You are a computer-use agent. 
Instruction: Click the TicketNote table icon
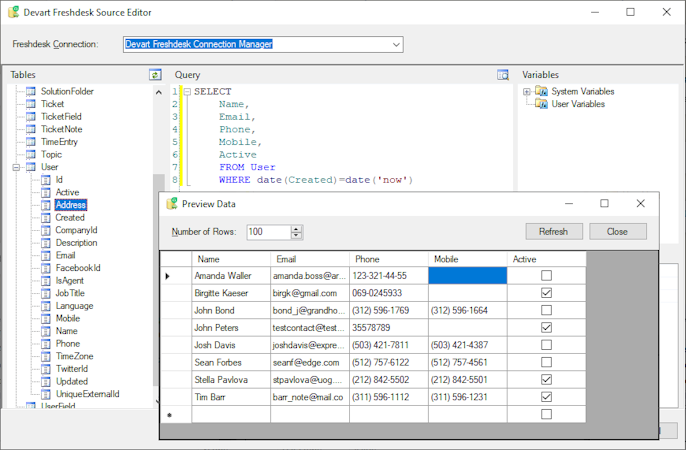click(x=30, y=129)
